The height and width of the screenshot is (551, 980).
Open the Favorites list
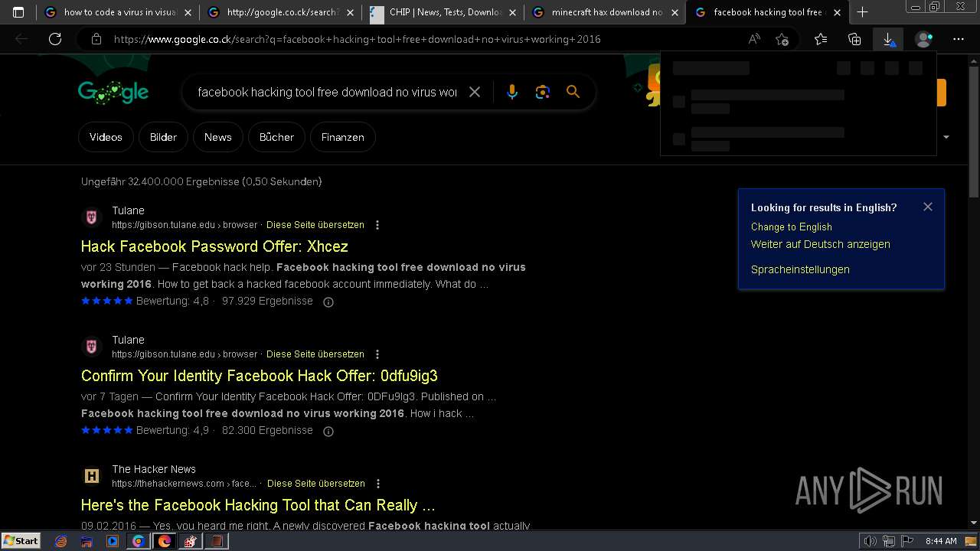(821, 39)
